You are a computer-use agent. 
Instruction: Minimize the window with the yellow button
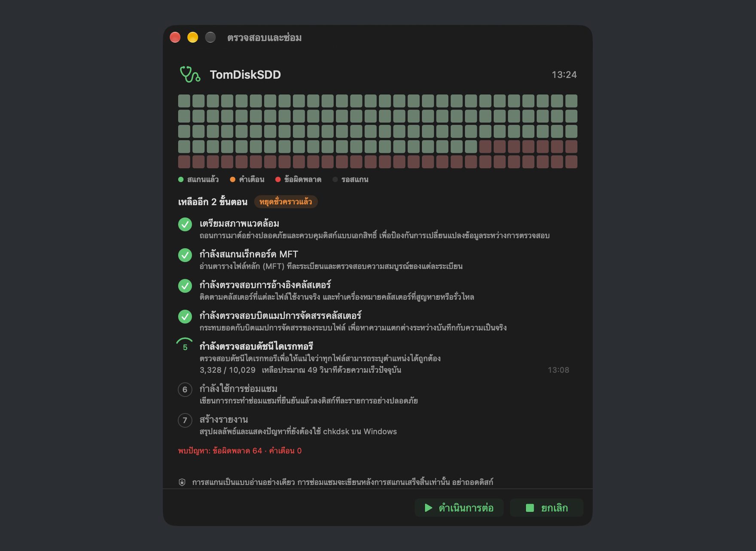click(x=193, y=37)
